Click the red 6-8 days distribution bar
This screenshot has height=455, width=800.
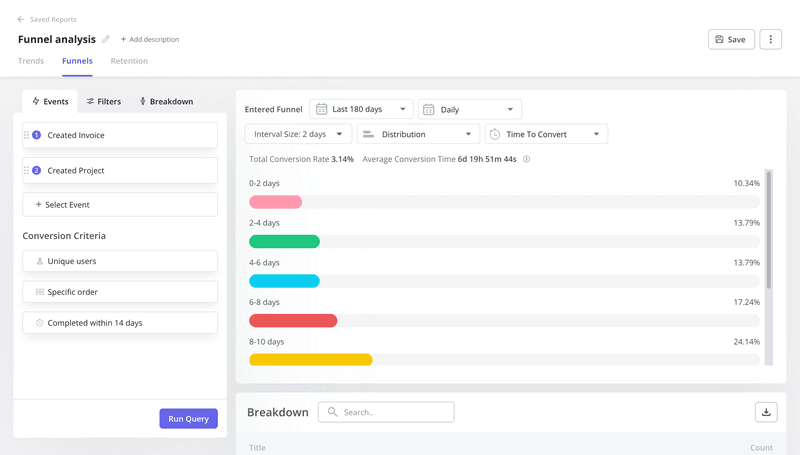point(293,321)
